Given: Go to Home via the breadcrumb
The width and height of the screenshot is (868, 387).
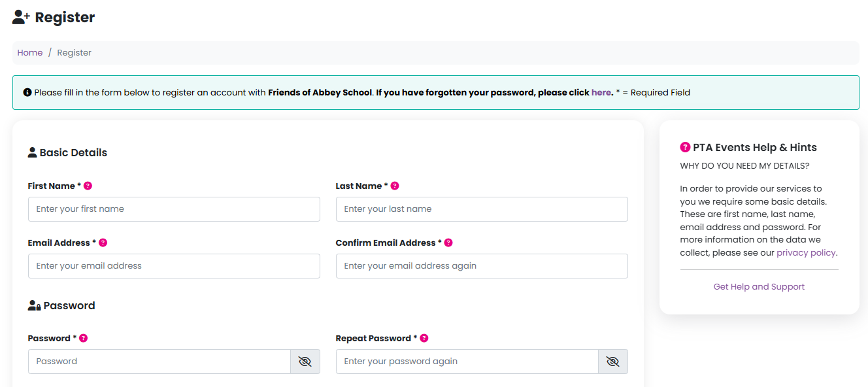Looking at the screenshot, I should pyautogui.click(x=30, y=52).
